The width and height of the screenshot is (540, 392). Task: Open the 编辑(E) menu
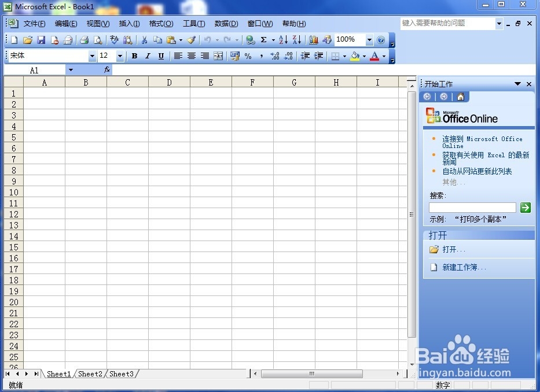coord(66,23)
